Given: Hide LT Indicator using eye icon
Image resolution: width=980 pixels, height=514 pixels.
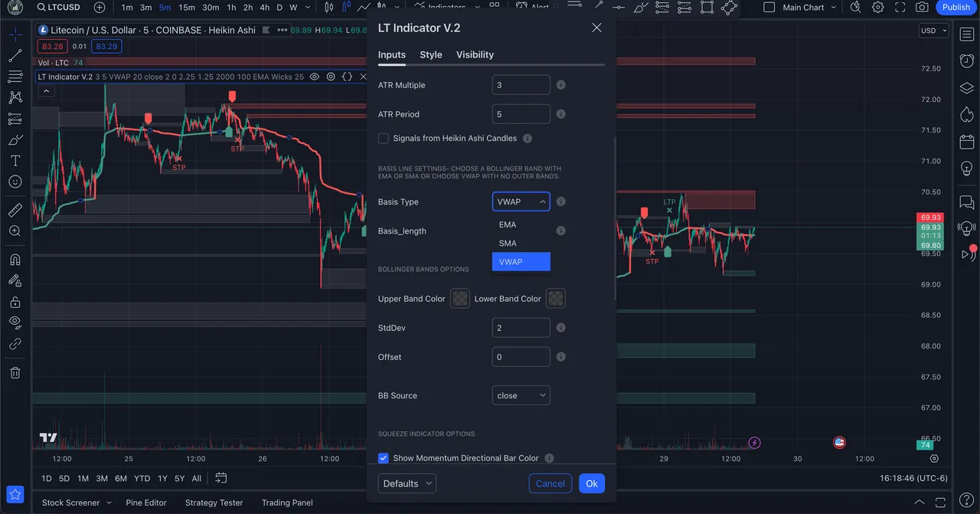Looking at the screenshot, I should click(x=315, y=77).
